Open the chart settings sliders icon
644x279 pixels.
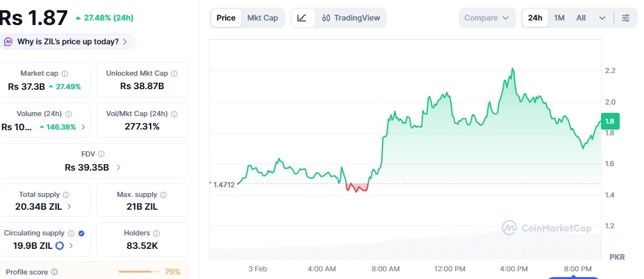(625, 18)
